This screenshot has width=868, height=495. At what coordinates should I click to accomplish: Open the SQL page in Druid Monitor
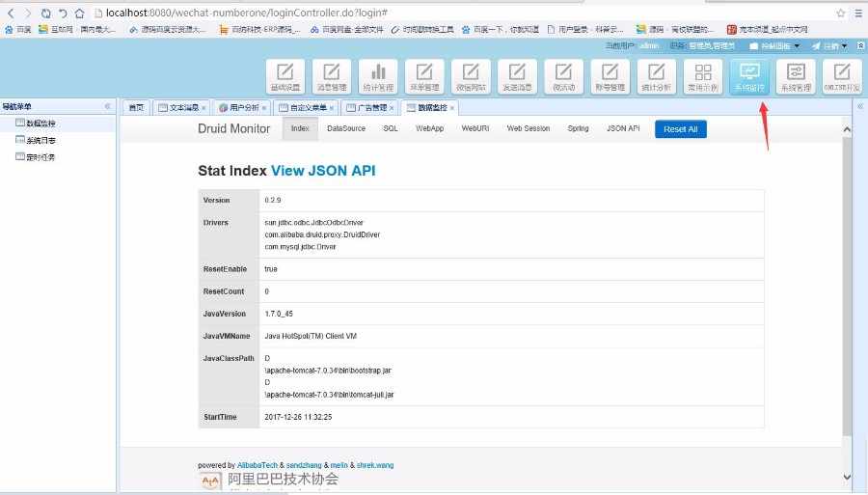click(x=391, y=128)
